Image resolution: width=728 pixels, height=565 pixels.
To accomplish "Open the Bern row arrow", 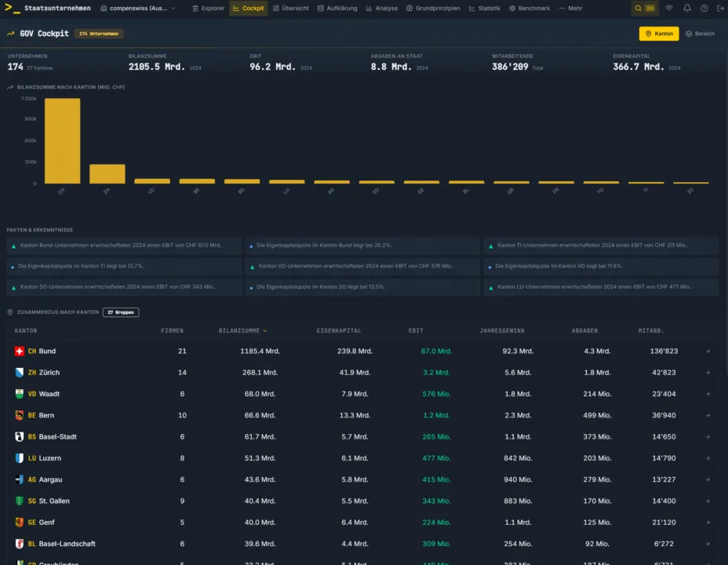I will point(708,415).
